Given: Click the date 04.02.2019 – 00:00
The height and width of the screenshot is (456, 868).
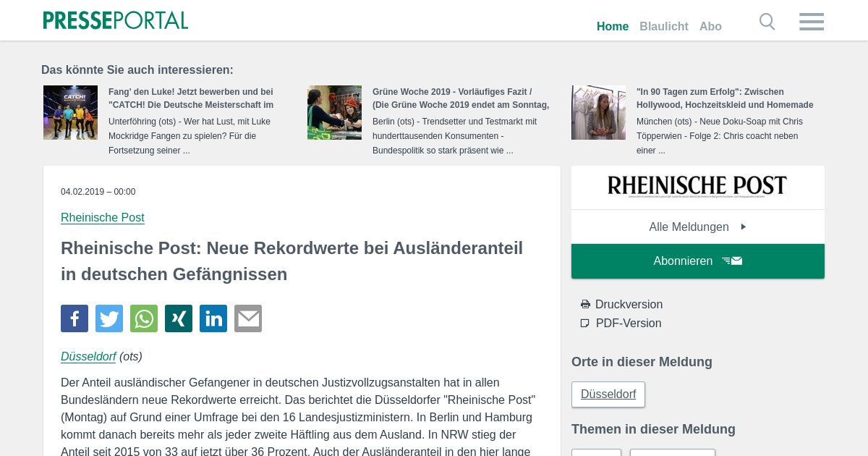Looking at the screenshot, I should tap(98, 192).
